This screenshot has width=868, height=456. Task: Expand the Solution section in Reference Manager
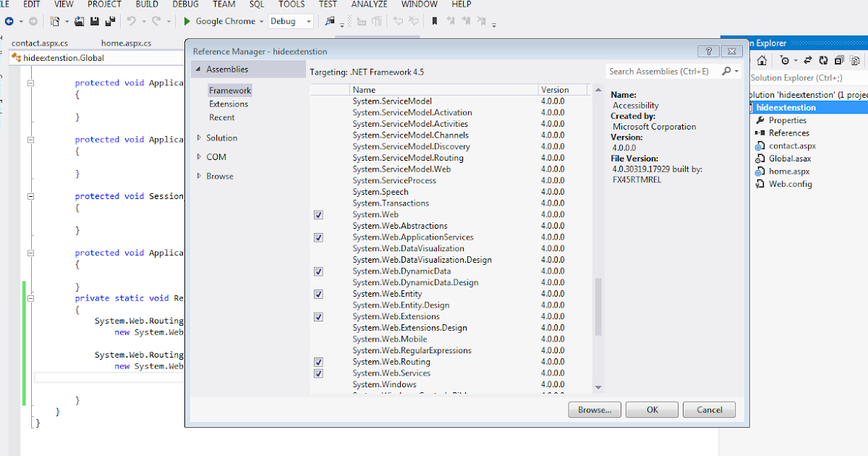(x=200, y=138)
